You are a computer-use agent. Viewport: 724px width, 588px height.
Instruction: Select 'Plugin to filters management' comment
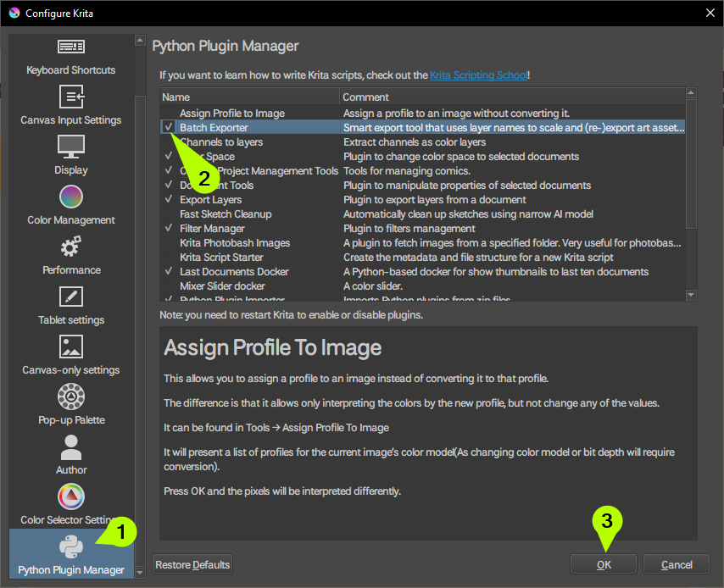click(x=409, y=228)
